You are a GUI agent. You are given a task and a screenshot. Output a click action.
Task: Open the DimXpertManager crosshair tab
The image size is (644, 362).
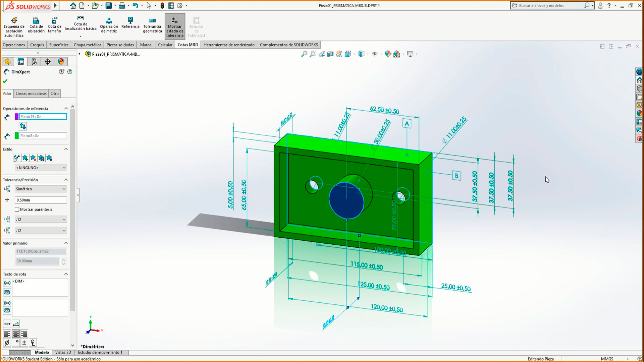coord(48,62)
